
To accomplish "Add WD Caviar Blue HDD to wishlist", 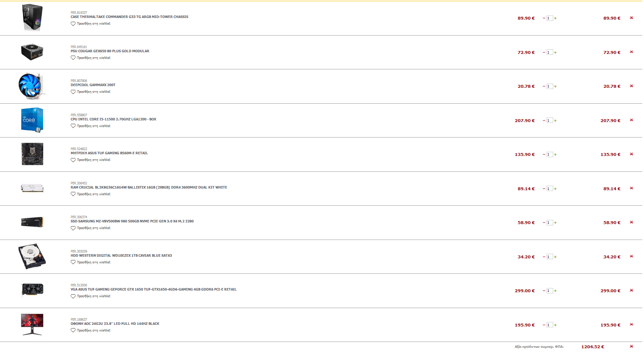I will [90, 263].
